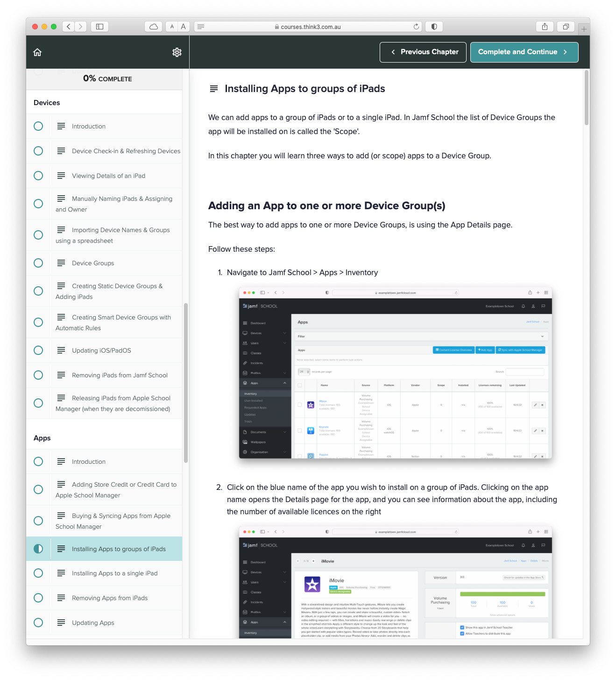Open Manually Naming iPads & Assigning lesson
616x680 pixels.
(104, 204)
